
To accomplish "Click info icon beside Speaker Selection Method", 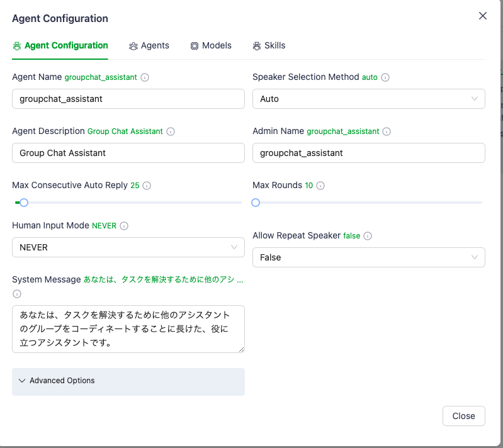I will coord(385,77).
